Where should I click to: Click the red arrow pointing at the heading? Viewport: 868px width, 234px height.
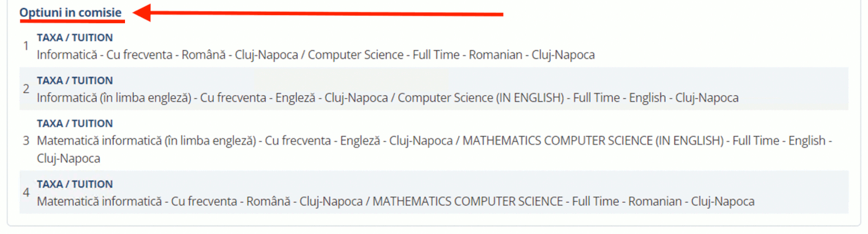coord(318,13)
